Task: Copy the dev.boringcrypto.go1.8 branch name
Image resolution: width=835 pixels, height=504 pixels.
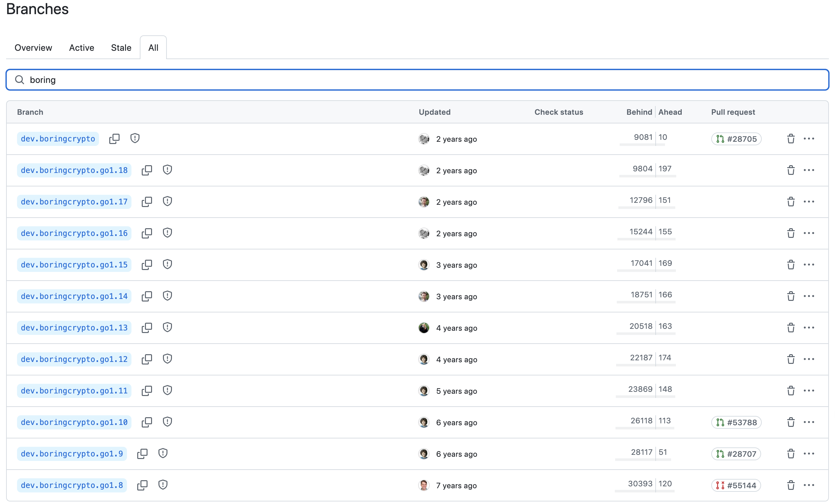Action: pos(142,485)
